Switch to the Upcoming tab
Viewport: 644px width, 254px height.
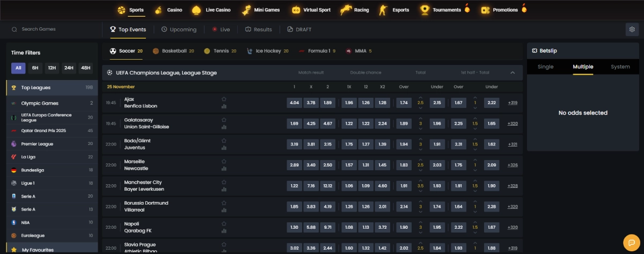(x=179, y=30)
